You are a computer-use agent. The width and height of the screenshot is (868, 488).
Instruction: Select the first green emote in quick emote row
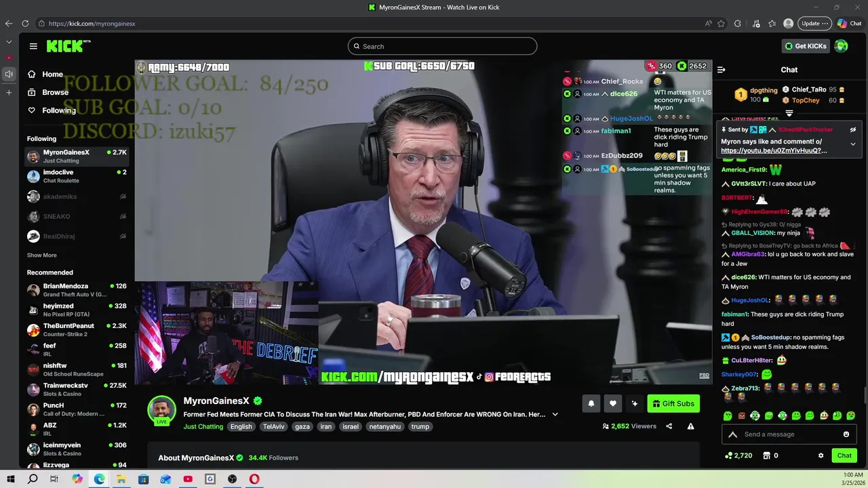(728, 415)
